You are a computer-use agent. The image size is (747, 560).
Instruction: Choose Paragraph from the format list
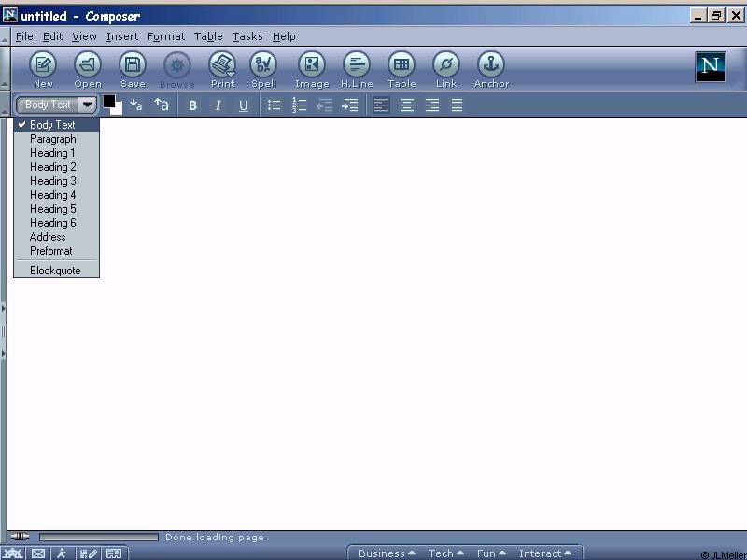coord(56,139)
